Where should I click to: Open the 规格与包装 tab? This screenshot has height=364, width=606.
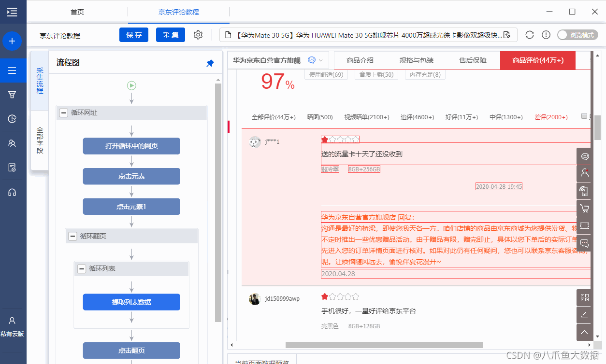click(416, 60)
